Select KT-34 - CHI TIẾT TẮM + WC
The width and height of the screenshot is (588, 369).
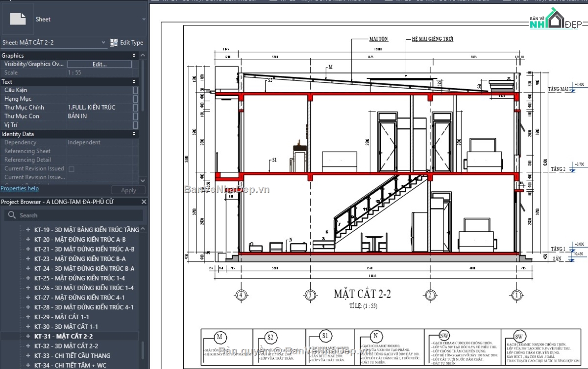tap(71, 365)
